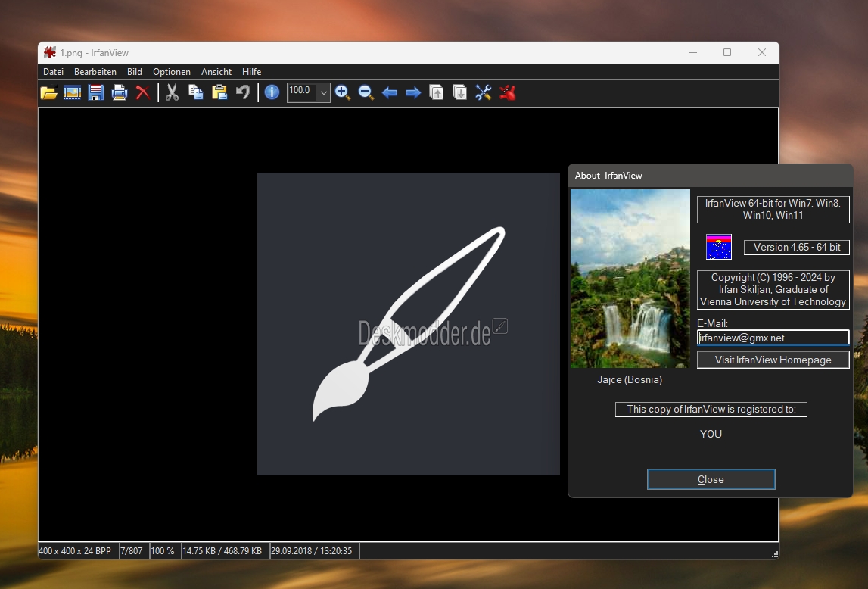Zoom in with the plus magnifier
The image size is (868, 589).
coord(343,92)
